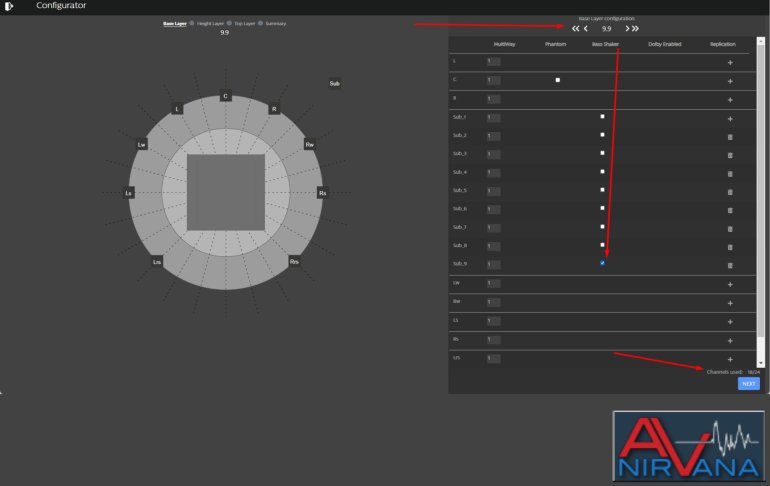Delete the Sub_2 row with trash icon
This screenshot has width=770, height=486.
[730, 136]
